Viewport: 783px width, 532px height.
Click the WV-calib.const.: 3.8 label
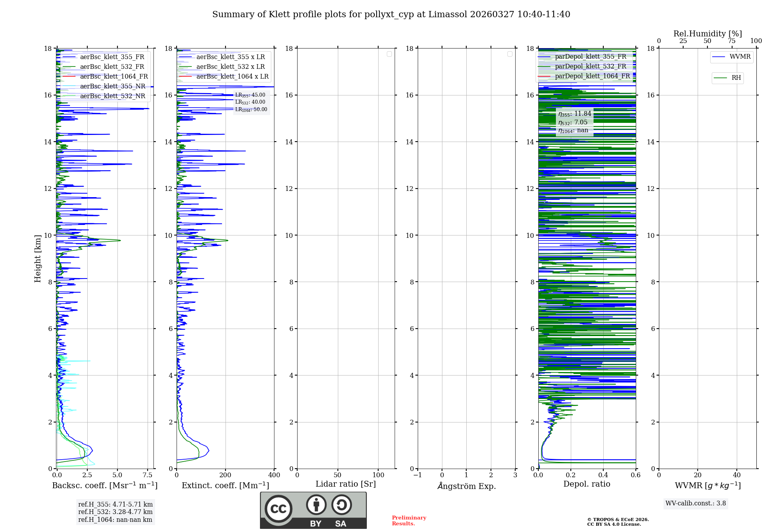[695, 503]
